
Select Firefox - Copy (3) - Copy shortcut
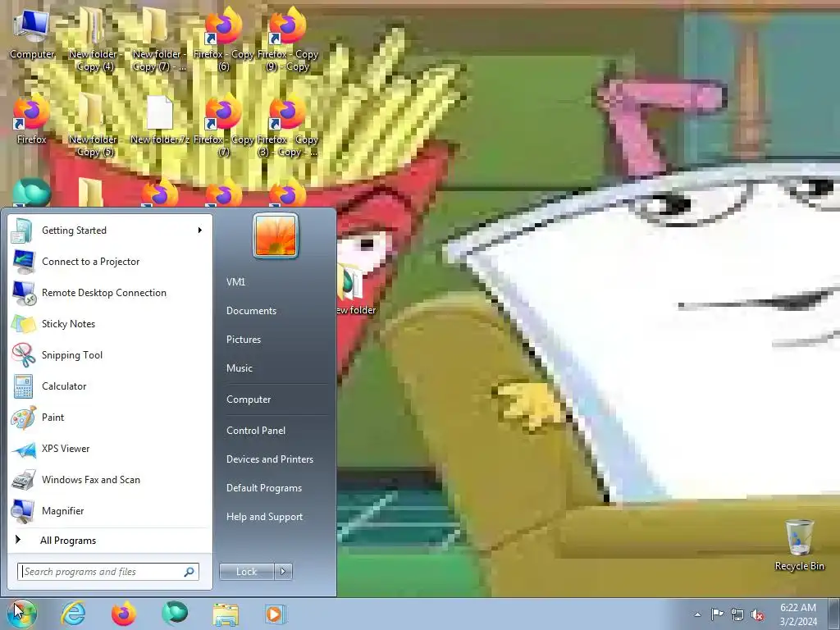coord(288,126)
